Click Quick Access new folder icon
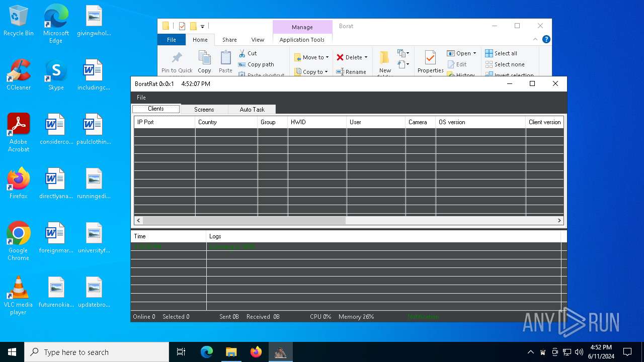Image resolution: width=644 pixels, height=362 pixels. click(193, 26)
